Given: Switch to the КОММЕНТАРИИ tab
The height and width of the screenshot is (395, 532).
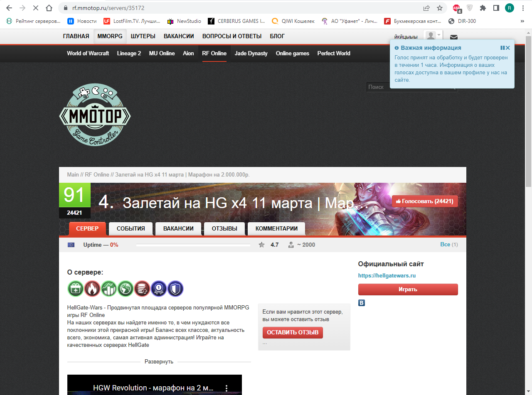Looking at the screenshot, I should pyautogui.click(x=276, y=228).
